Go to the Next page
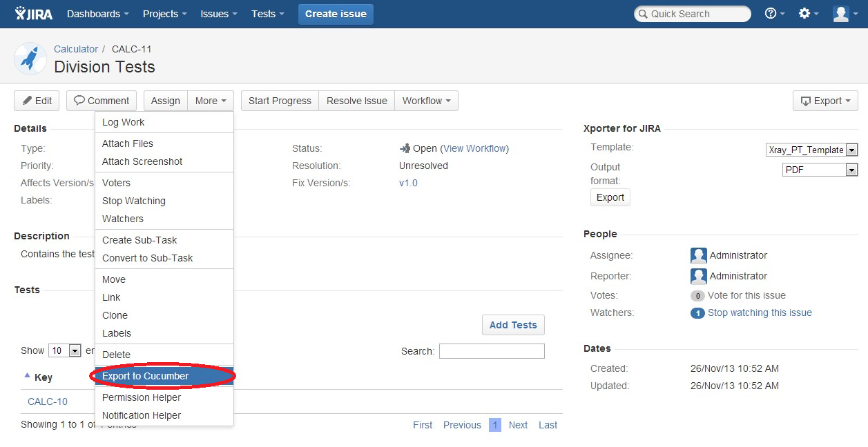The image size is (868, 447). [518, 425]
